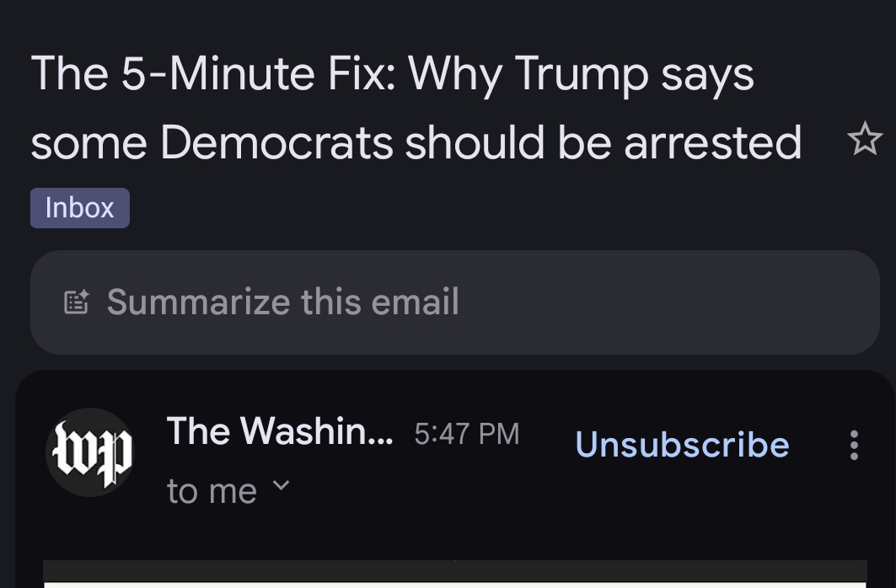Expand recipient details chevron beside 'to me'
Screen dimensions: 896x588
pos(282,486)
